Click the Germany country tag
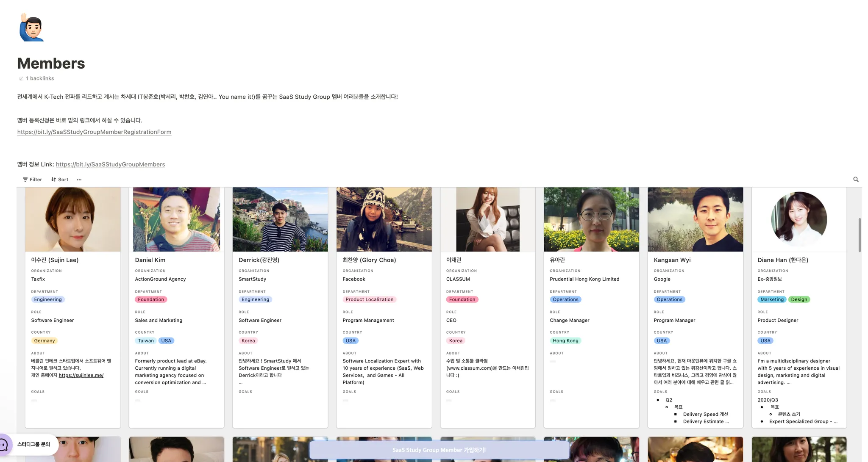This screenshot has width=868, height=462. (45, 341)
